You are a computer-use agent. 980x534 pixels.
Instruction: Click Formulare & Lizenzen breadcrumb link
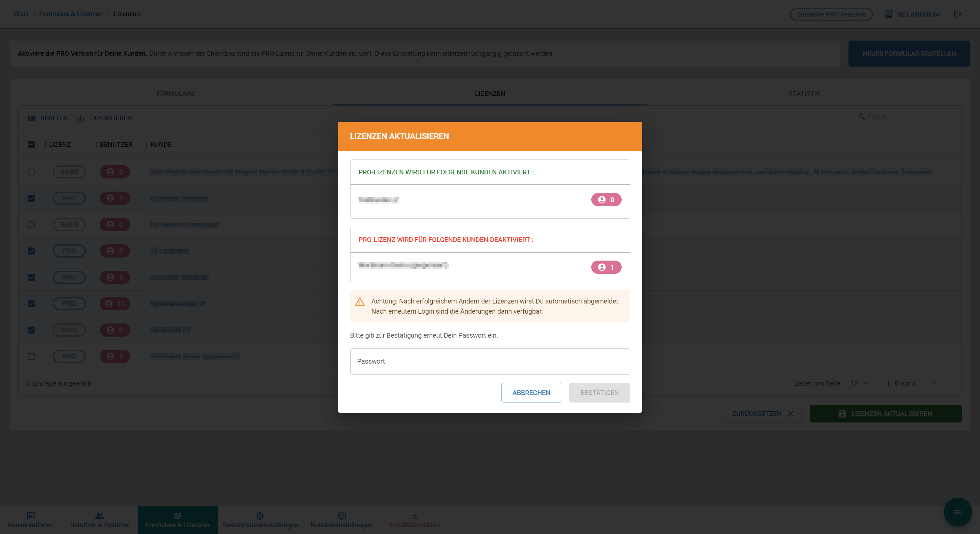click(x=71, y=14)
